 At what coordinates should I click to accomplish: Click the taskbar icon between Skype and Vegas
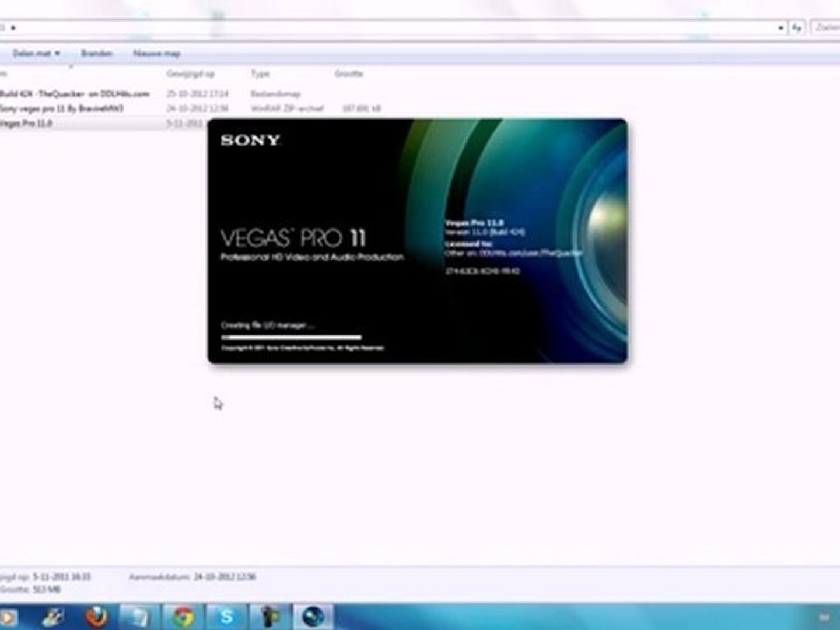coord(269,617)
